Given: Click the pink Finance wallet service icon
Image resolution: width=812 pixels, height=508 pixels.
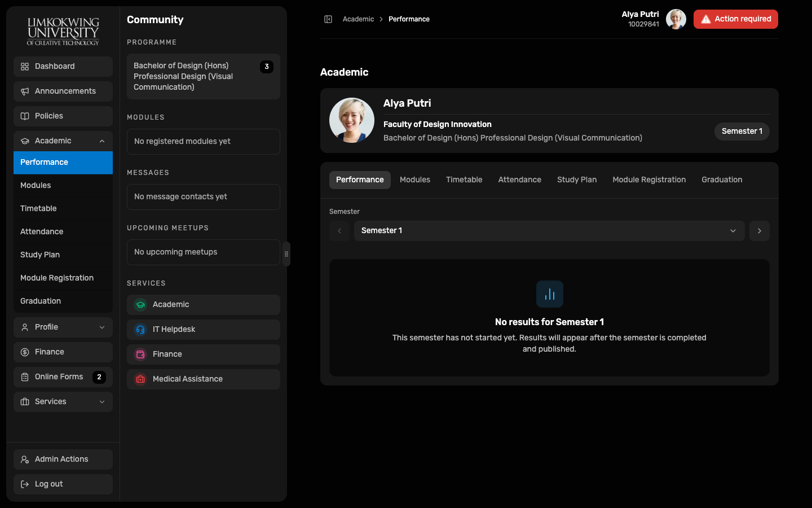Looking at the screenshot, I should point(140,354).
